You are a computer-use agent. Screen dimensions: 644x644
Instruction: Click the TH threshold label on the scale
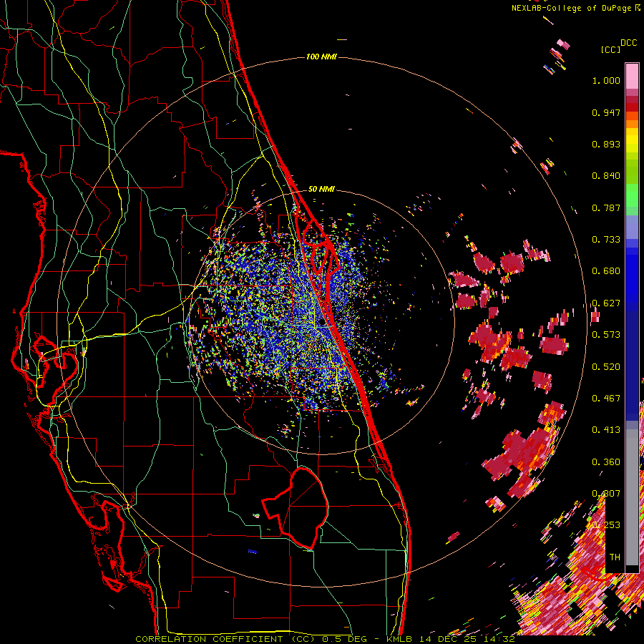tap(615, 557)
